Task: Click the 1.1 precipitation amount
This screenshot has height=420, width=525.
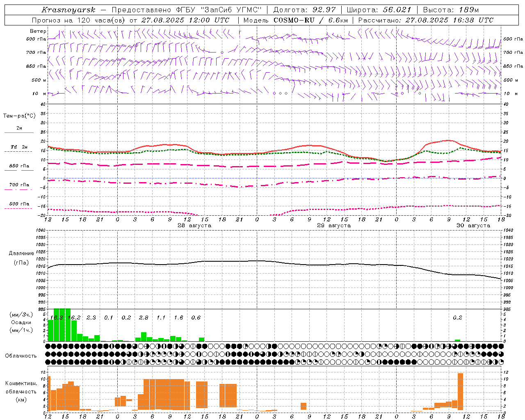Action: tap(161, 318)
